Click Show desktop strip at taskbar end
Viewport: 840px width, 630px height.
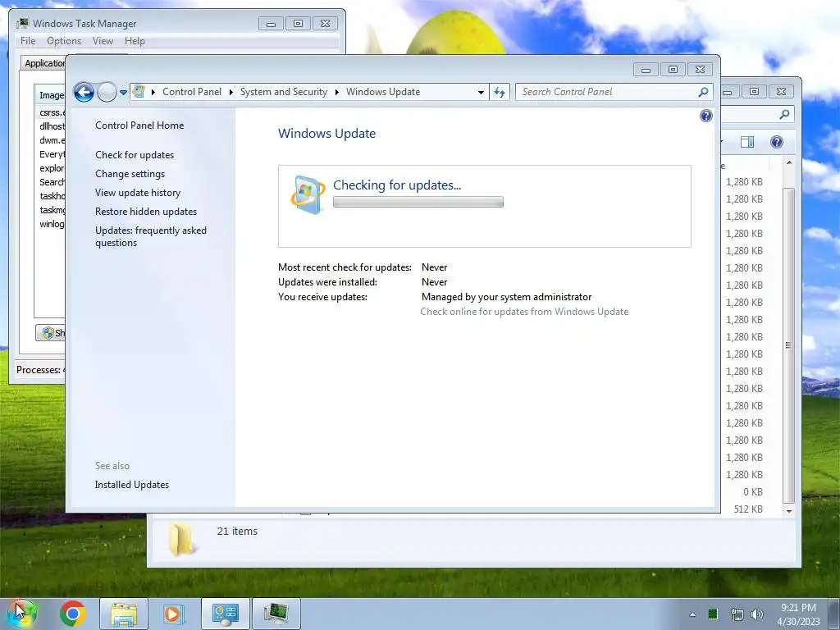(834, 614)
